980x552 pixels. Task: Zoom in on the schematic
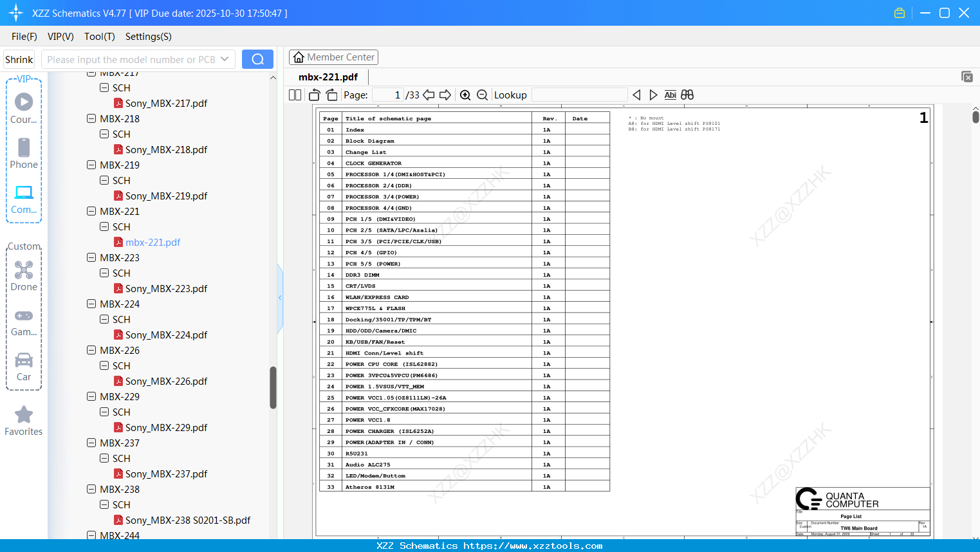[x=465, y=95]
